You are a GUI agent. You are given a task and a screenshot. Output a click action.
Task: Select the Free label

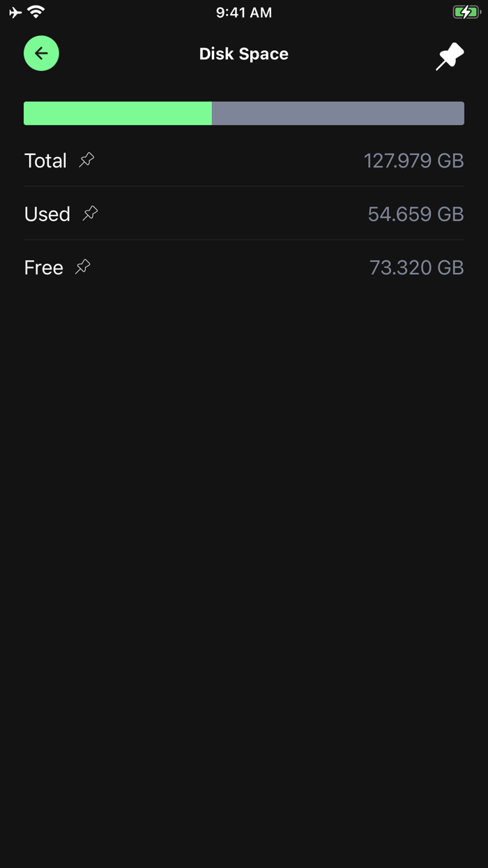tap(44, 267)
